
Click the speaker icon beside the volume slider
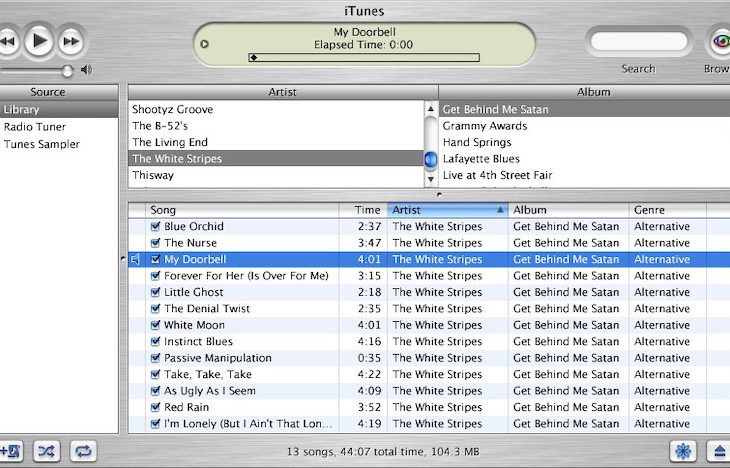point(86,70)
